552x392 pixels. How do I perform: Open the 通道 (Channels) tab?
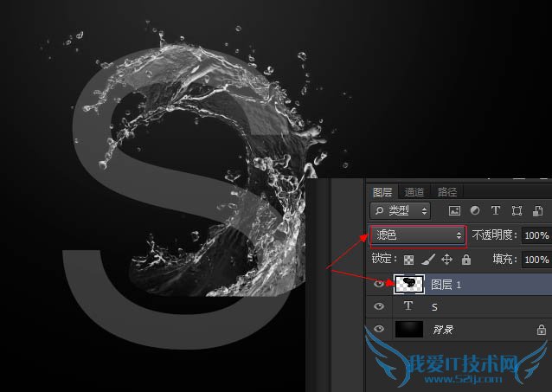click(x=414, y=192)
